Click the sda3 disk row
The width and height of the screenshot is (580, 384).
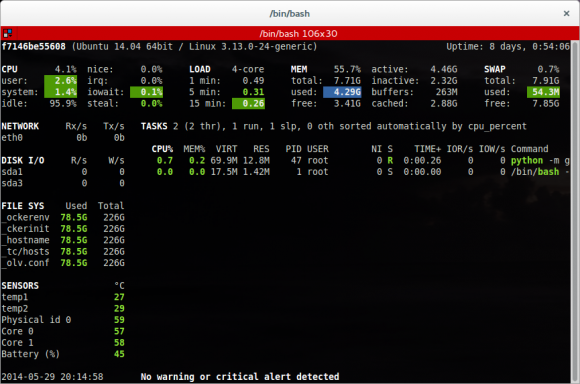(x=63, y=183)
